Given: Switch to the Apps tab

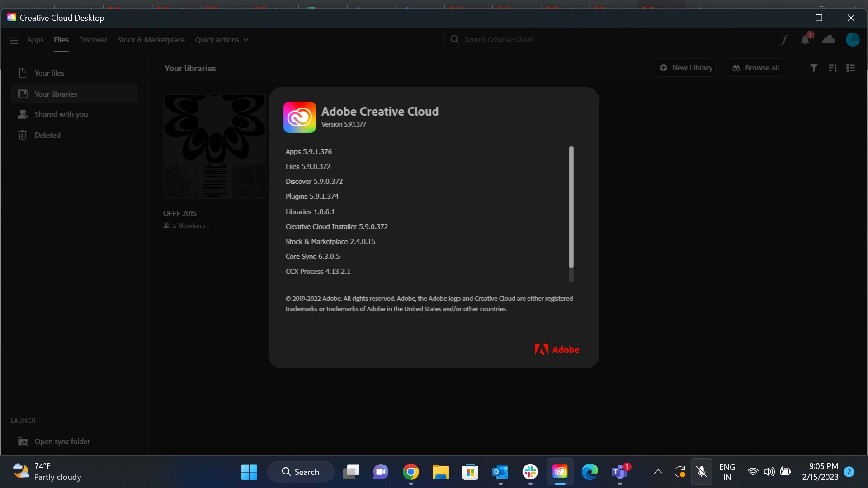Looking at the screenshot, I should tap(35, 40).
